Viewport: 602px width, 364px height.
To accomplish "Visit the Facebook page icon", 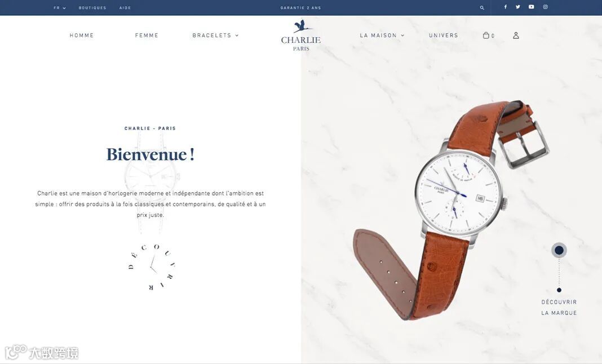I will [505, 7].
